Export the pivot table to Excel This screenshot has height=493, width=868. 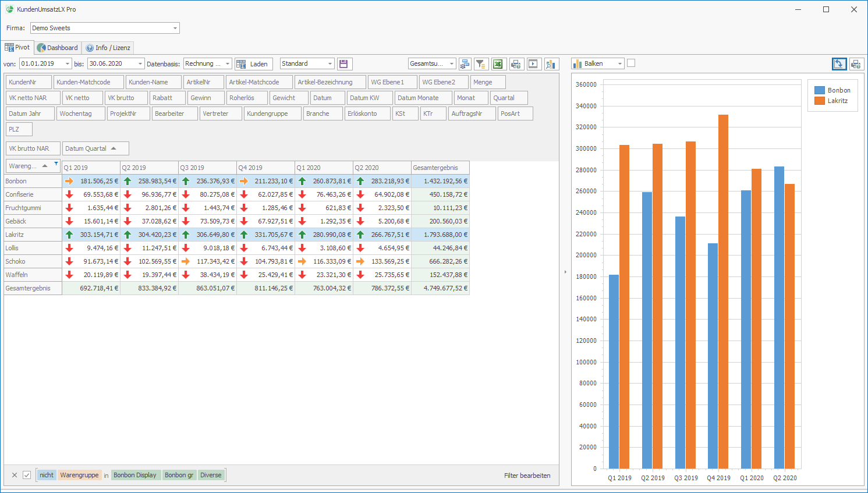(x=498, y=64)
